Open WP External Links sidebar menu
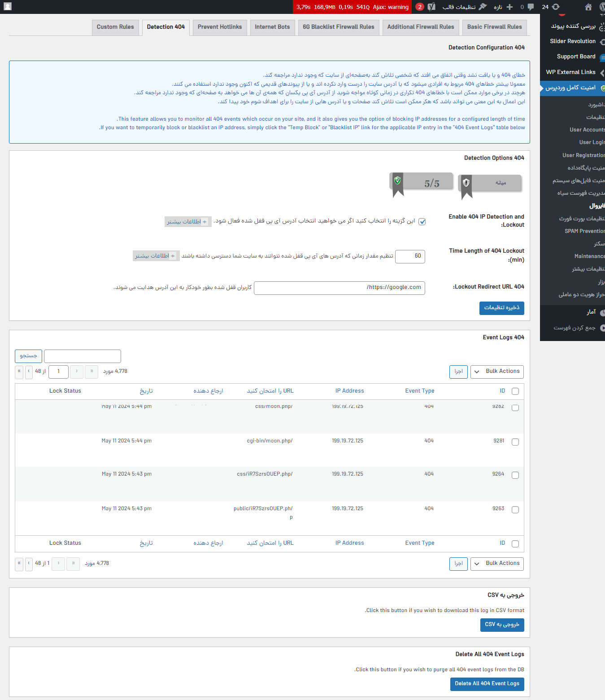The width and height of the screenshot is (605, 700). point(570,72)
